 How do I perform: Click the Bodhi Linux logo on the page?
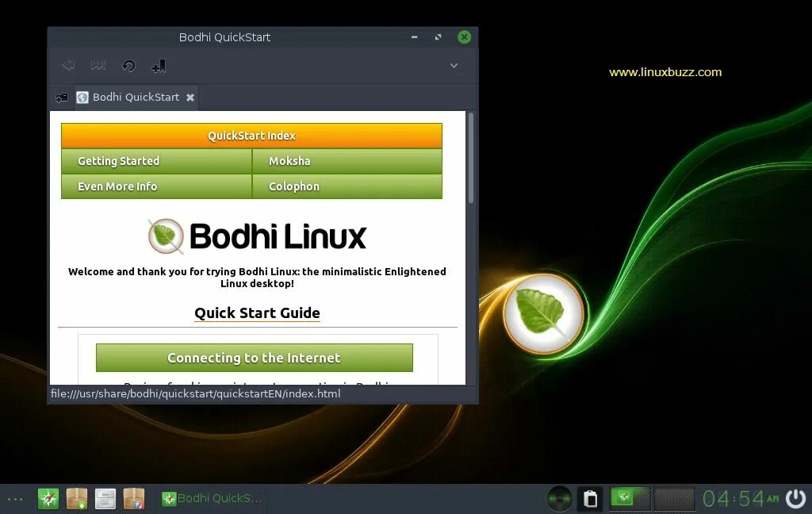point(257,236)
